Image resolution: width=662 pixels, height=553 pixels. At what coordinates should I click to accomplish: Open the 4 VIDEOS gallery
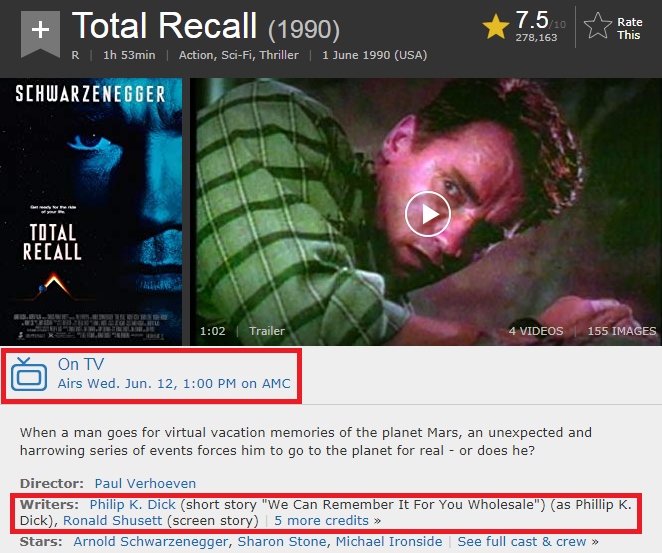click(536, 331)
